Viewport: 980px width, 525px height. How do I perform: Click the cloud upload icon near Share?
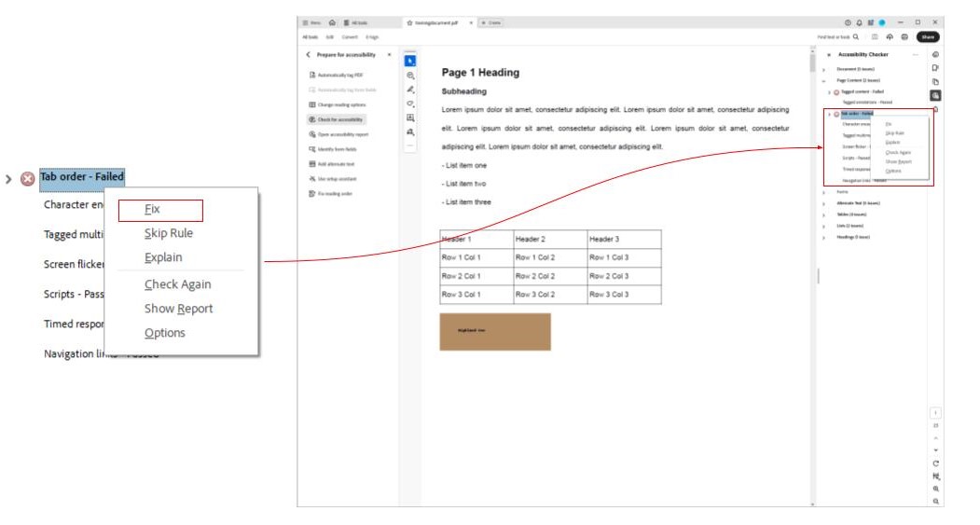(890, 37)
